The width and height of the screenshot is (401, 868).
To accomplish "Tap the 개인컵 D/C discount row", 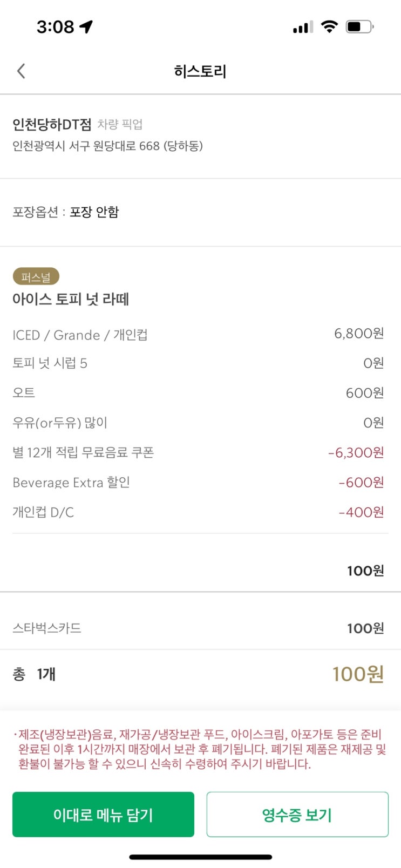I will (x=198, y=512).
